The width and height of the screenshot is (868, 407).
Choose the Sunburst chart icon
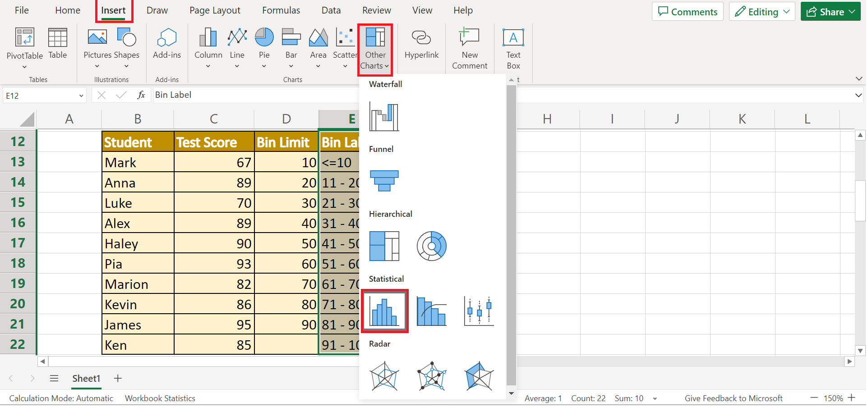pyautogui.click(x=431, y=246)
